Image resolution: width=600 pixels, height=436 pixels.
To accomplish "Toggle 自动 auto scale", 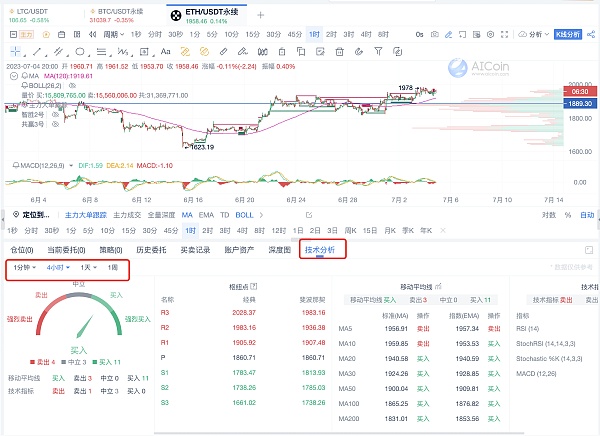I will [587, 215].
